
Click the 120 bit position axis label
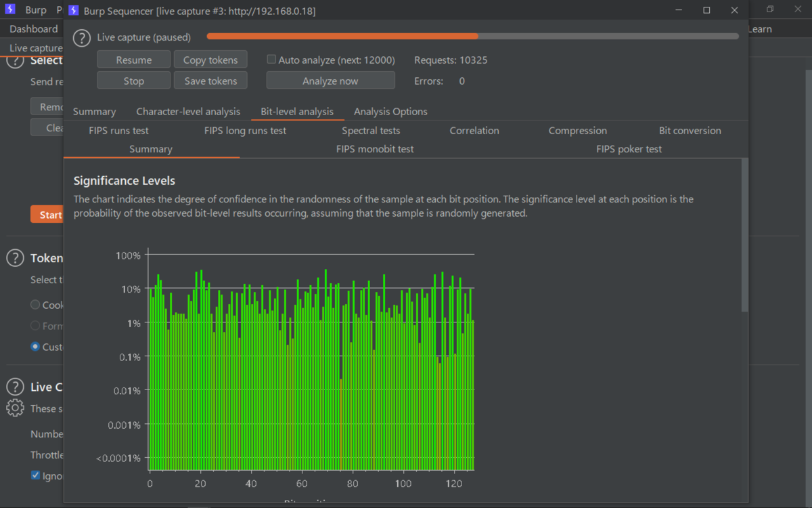[454, 484]
